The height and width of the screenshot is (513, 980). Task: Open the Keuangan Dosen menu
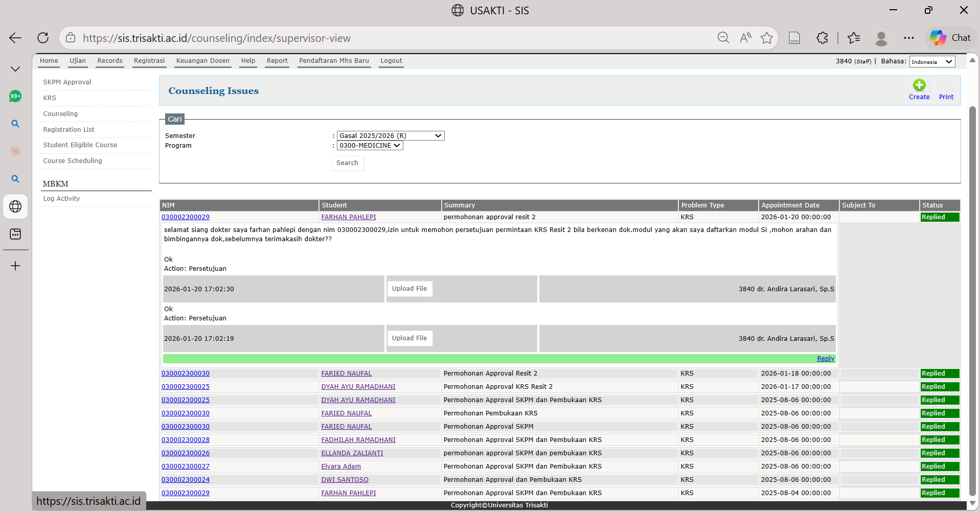pos(202,61)
